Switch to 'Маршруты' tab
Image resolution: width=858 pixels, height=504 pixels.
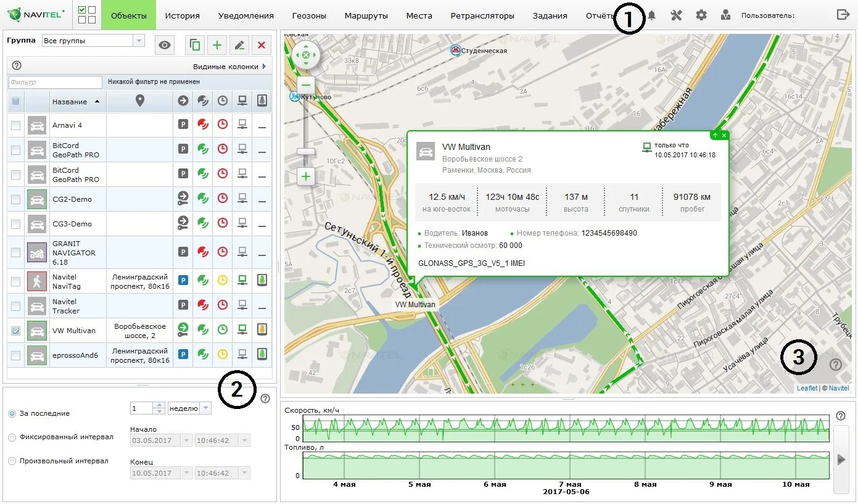pyautogui.click(x=366, y=15)
